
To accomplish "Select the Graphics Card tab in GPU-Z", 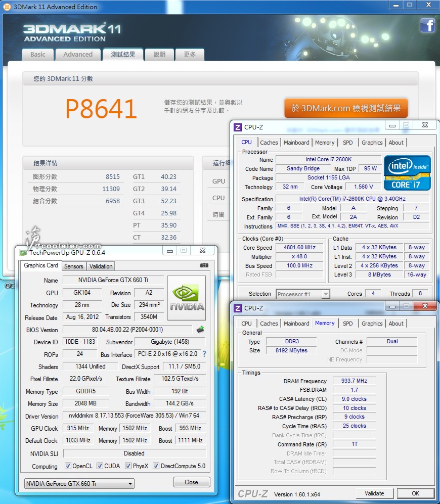I will (41, 265).
